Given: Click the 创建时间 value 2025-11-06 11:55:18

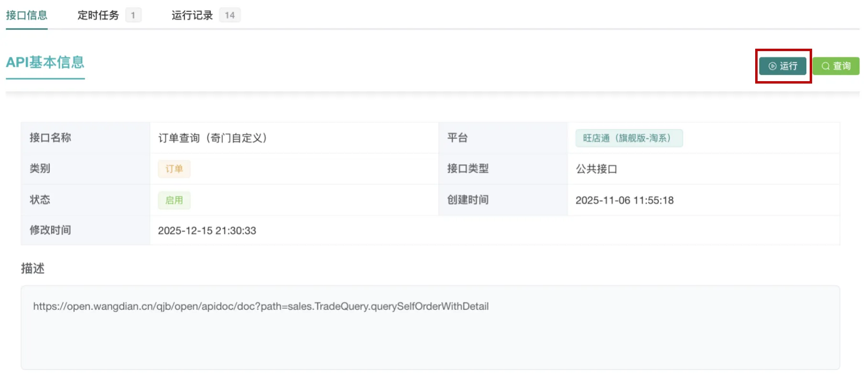Looking at the screenshot, I should click(x=624, y=201).
